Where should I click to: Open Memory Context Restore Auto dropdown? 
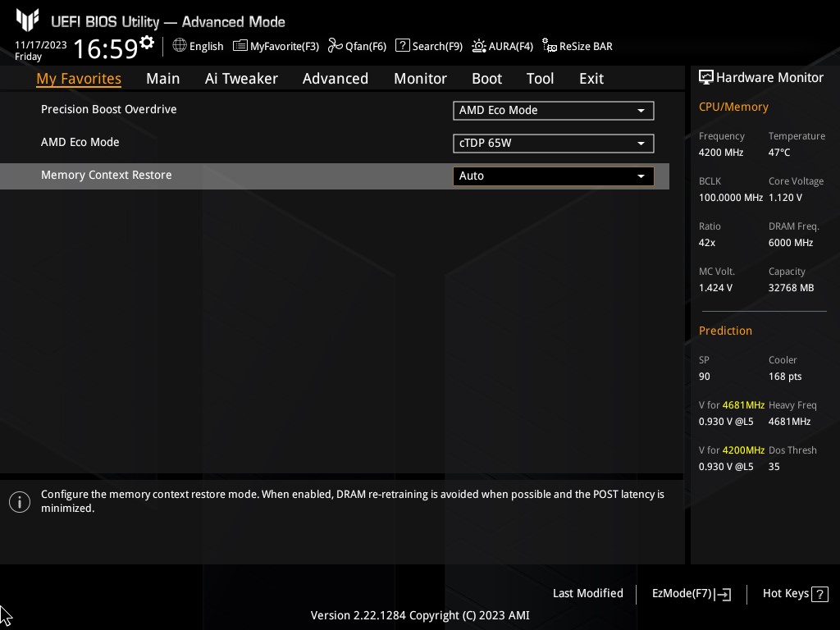tap(554, 176)
